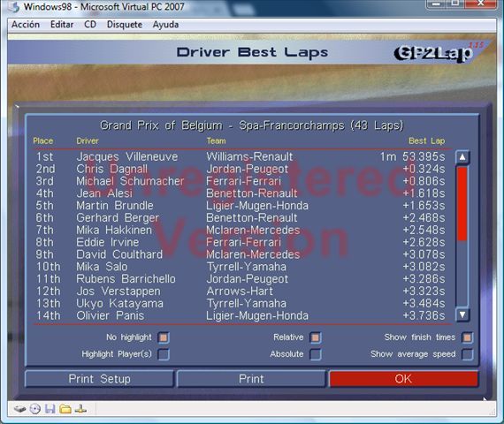The image size is (504, 424).
Task: Select the Eddie Irvine row
Action: (241, 242)
